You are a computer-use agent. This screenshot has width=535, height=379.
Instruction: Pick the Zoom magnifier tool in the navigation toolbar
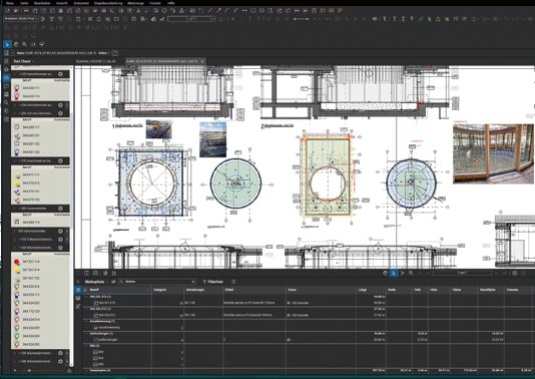click(x=25, y=44)
